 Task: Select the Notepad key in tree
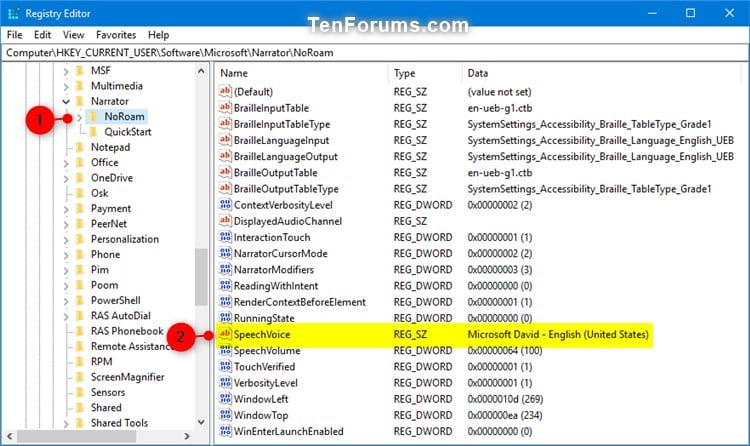110,147
